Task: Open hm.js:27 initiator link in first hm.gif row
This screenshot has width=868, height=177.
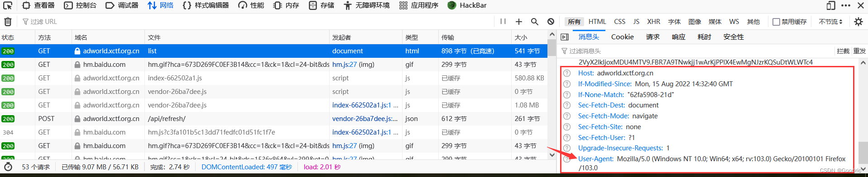Action: 344,65
